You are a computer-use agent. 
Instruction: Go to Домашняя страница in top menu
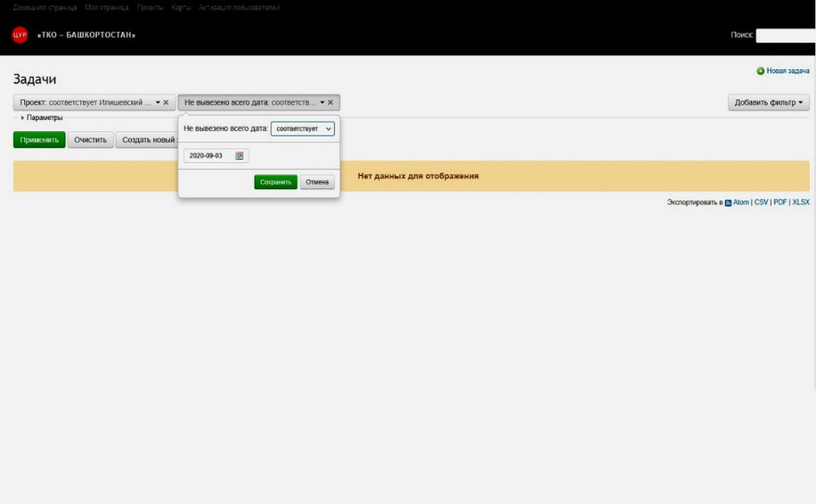point(45,7)
